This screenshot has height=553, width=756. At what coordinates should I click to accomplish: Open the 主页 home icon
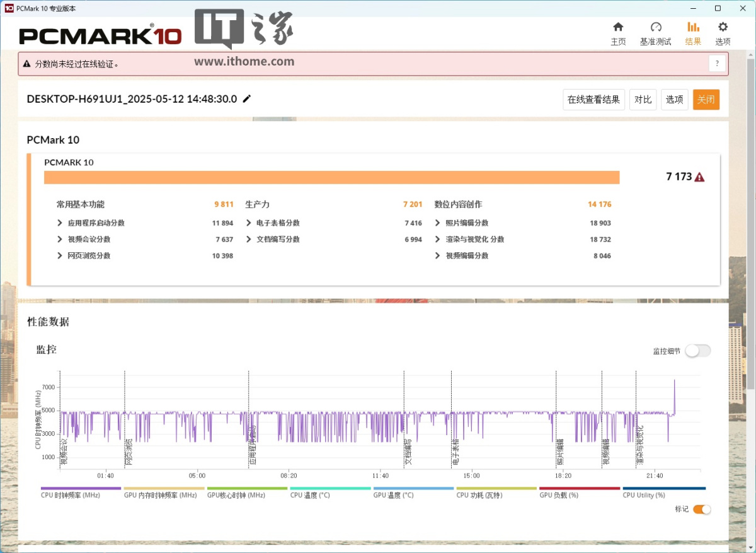(x=618, y=27)
